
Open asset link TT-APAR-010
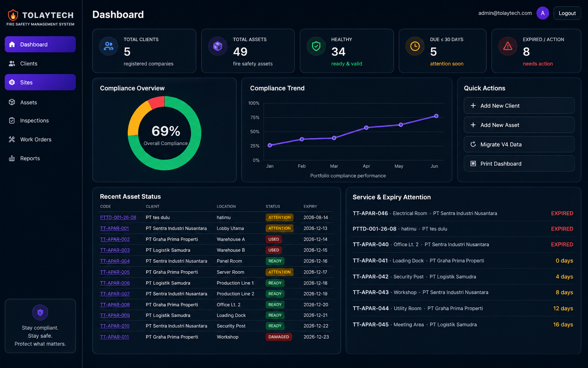tap(115, 326)
